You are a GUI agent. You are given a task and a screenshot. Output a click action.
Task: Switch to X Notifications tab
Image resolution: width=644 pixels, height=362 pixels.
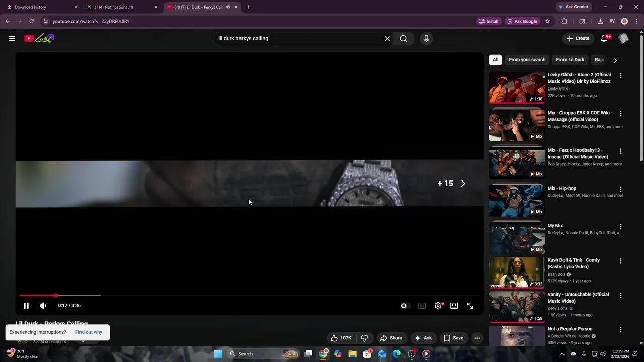coord(121,7)
